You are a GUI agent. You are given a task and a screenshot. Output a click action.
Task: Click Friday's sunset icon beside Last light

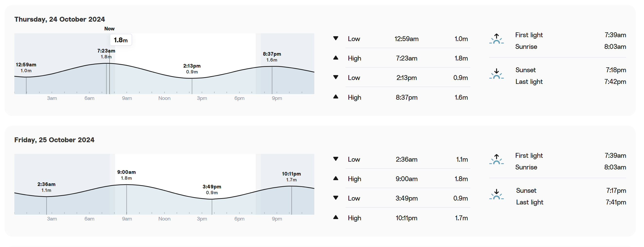point(496,194)
